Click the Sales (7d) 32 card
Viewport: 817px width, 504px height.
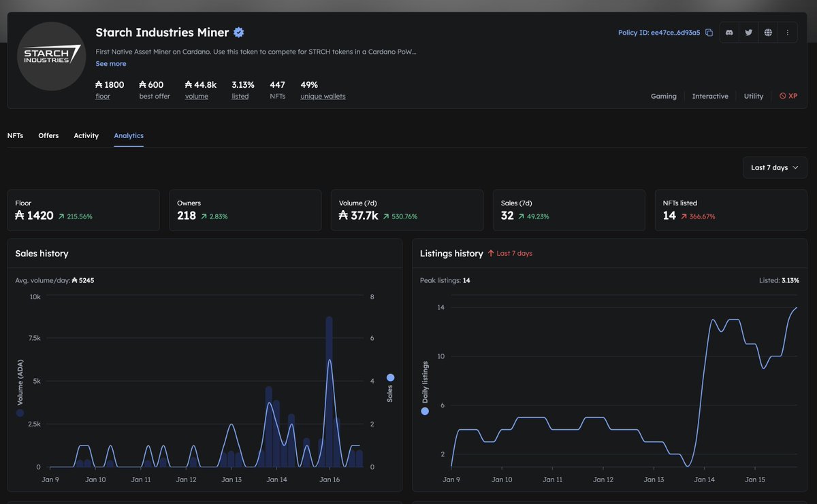point(569,210)
